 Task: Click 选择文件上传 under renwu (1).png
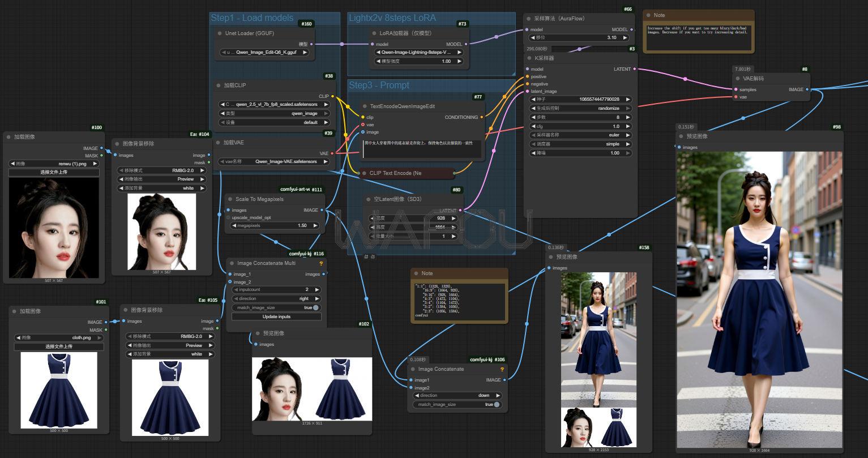pos(54,172)
